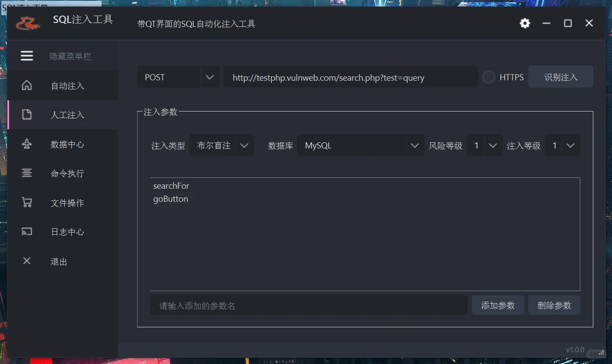The height and width of the screenshot is (364, 612).
Task: Open the settings gear in the title bar
Action: click(x=524, y=23)
